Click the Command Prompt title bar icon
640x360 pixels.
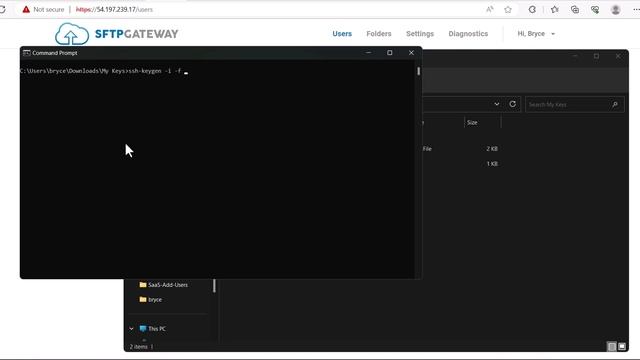click(x=27, y=53)
